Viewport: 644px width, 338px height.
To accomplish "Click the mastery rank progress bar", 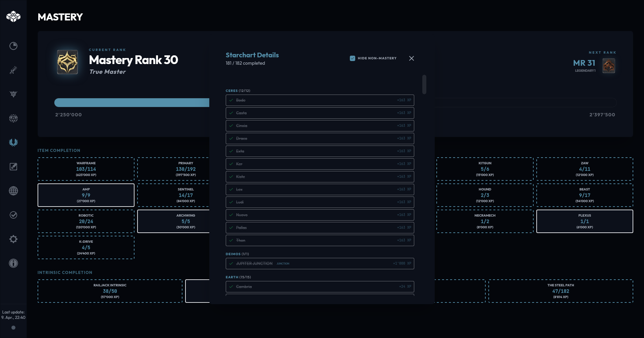I will pyautogui.click(x=132, y=103).
